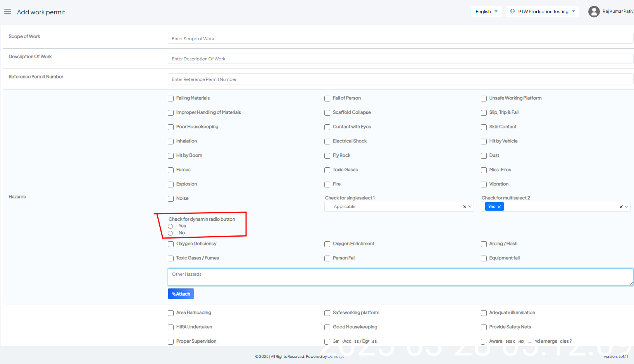Choose the No radio option
The height and width of the screenshot is (364, 634).
pyautogui.click(x=170, y=233)
